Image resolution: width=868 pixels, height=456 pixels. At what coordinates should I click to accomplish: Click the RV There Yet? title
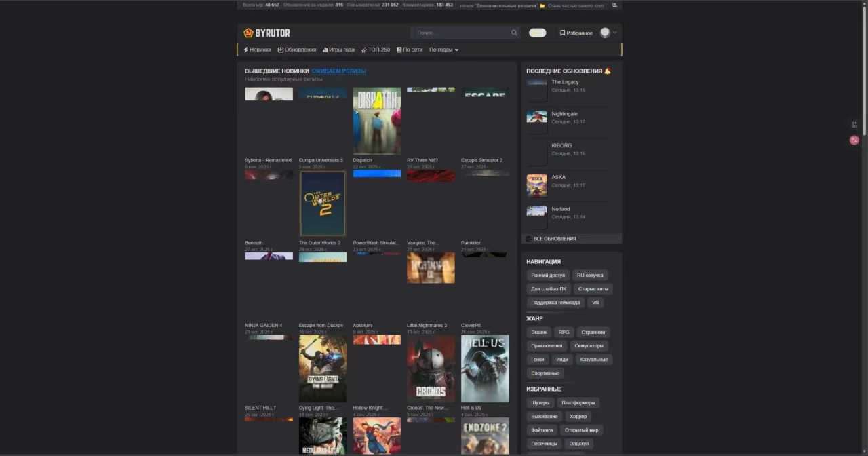[422, 161]
